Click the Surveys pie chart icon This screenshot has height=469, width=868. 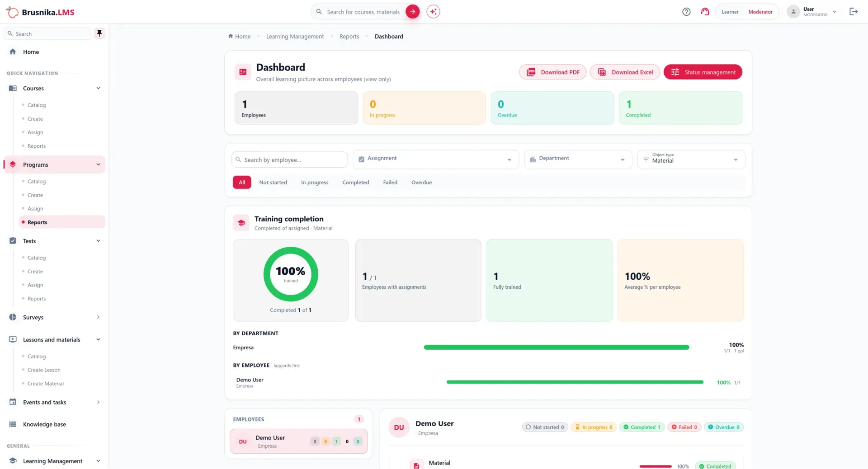(x=13, y=317)
